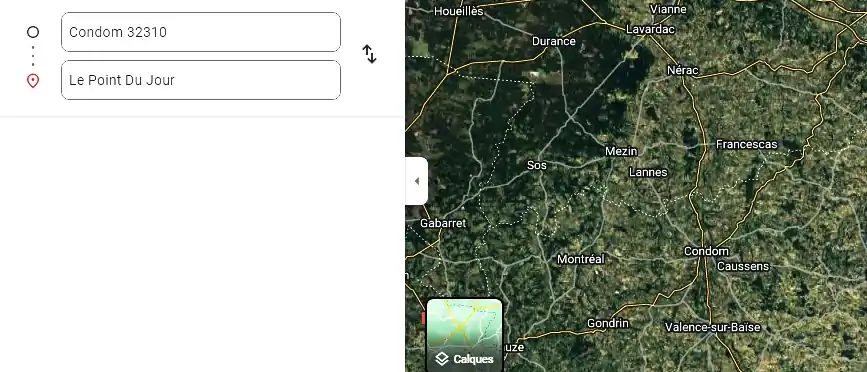Edit the Le Point Du Jour destination field
Screen dimensions: 867x372
click(201, 80)
